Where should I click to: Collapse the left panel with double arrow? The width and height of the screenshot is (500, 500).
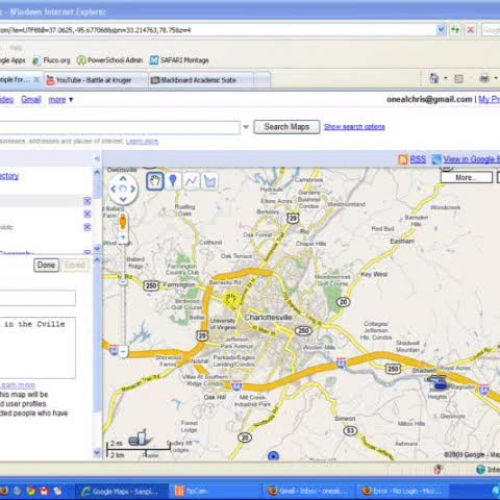point(97,158)
